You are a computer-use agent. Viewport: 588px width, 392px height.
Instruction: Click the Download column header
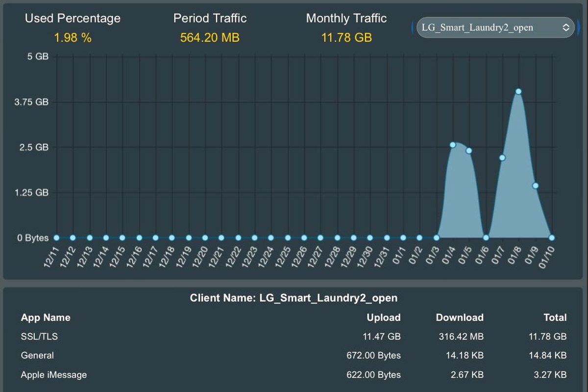coord(459,318)
